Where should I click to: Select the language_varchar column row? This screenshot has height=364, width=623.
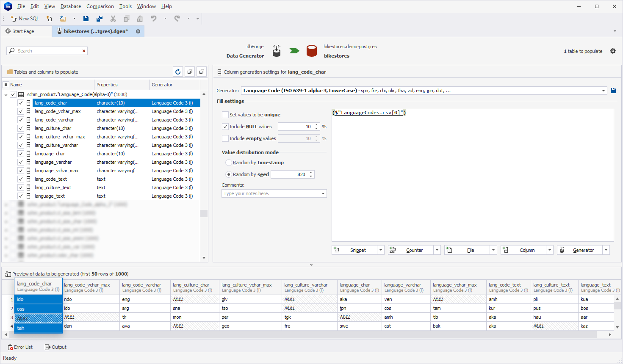coord(116,162)
